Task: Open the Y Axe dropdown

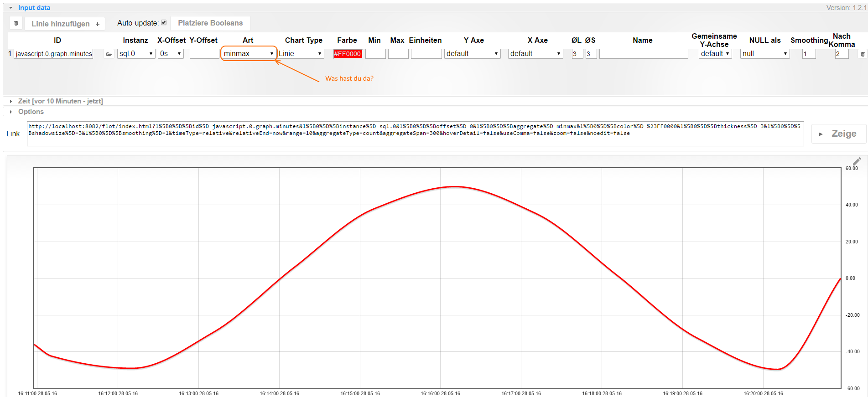Action: pyautogui.click(x=473, y=54)
